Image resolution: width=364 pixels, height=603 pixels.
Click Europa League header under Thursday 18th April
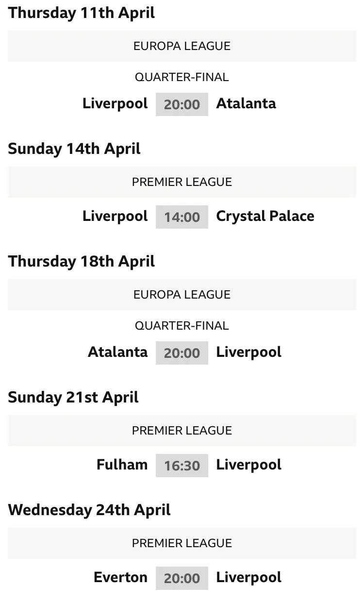tap(182, 295)
